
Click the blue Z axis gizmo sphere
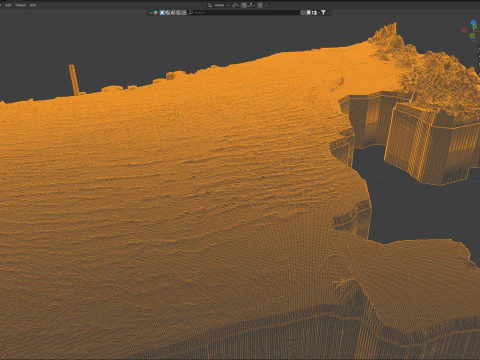473,23
